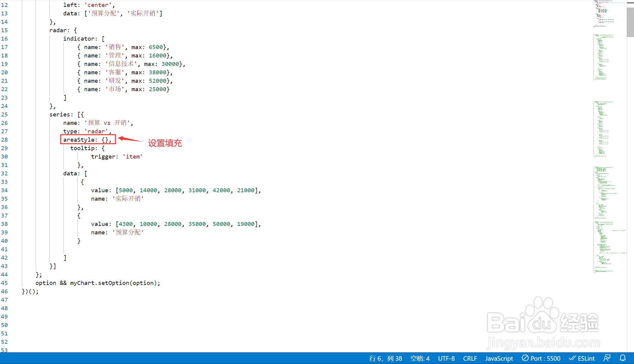Change CRLF end-of-line sequence
This screenshot has width=634, height=364.
point(470,358)
